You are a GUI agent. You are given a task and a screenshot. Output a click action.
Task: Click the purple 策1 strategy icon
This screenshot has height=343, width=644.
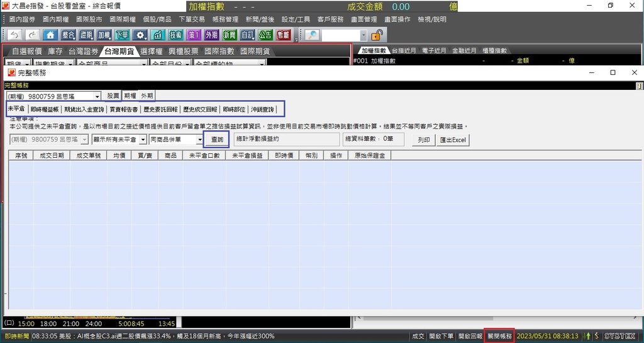click(x=194, y=35)
